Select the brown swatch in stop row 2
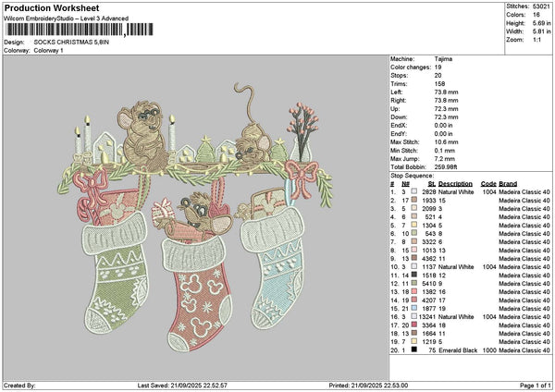The height and width of the screenshot is (392, 555). click(413, 200)
